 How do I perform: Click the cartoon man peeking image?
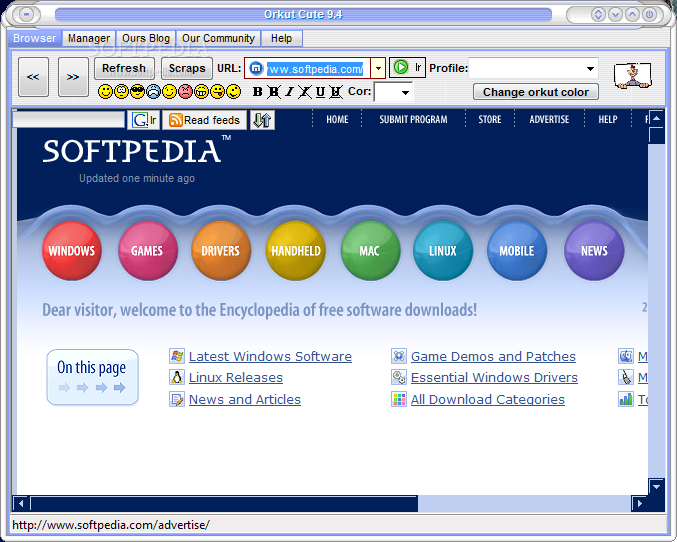pyautogui.click(x=633, y=76)
